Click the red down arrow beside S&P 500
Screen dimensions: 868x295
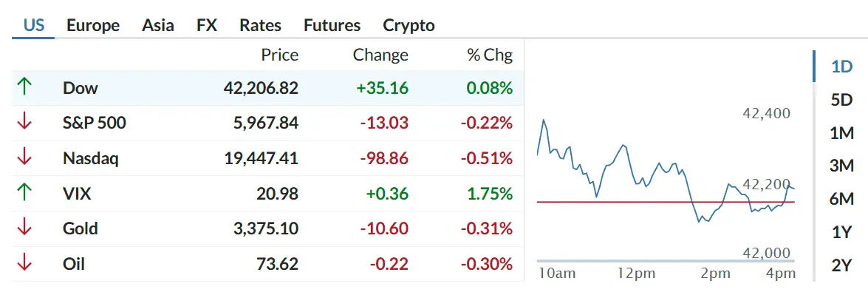pos(24,123)
